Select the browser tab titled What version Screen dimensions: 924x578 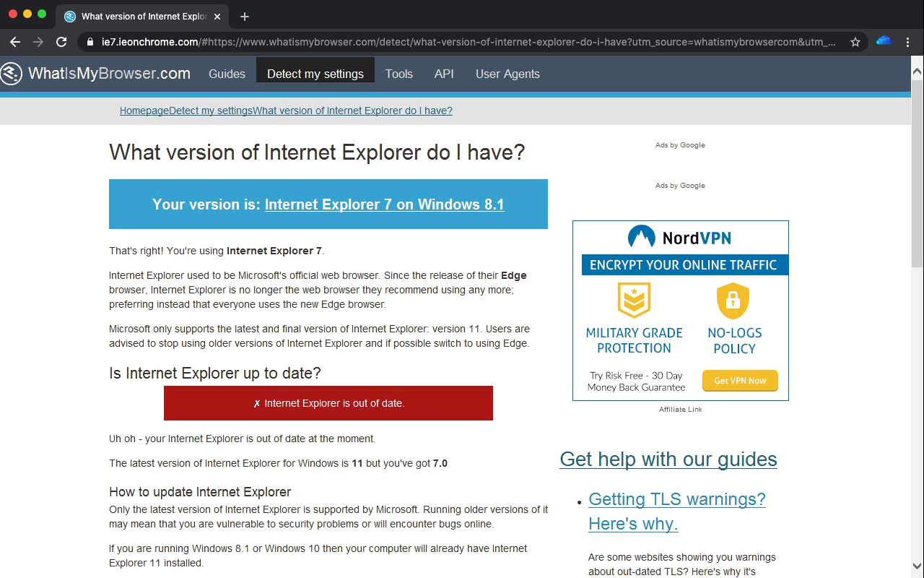click(141, 16)
